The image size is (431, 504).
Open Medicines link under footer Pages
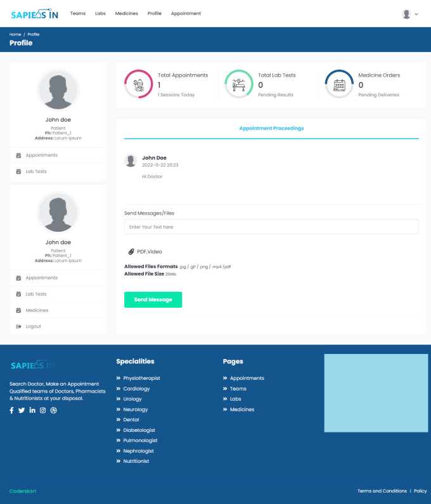(x=242, y=410)
